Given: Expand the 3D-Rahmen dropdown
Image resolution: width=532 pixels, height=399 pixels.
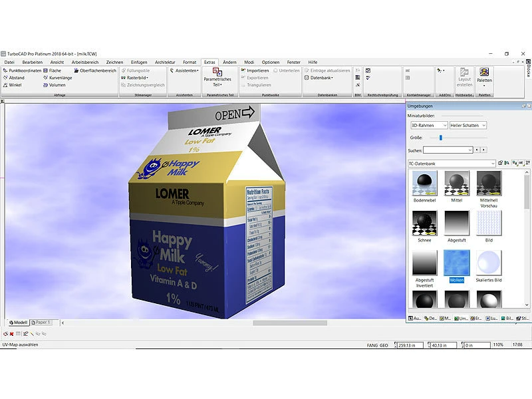Looking at the screenshot, I should [x=428, y=125].
